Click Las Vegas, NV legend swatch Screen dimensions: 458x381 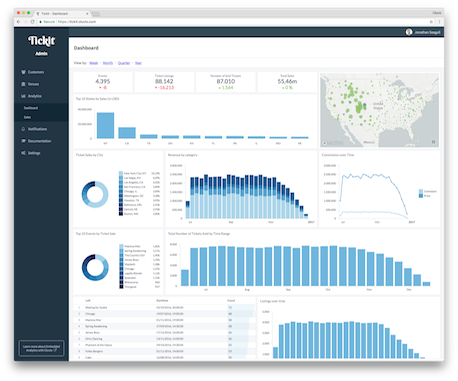click(x=121, y=178)
